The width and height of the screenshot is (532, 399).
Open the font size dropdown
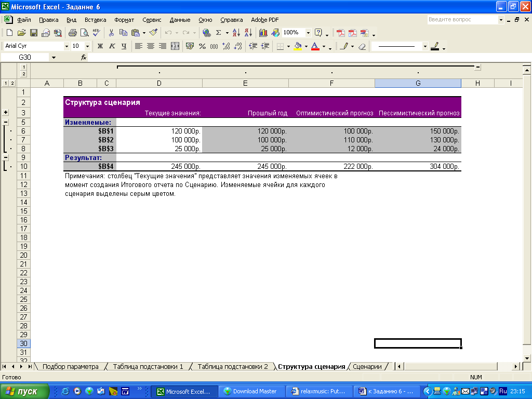tap(87, 46)
